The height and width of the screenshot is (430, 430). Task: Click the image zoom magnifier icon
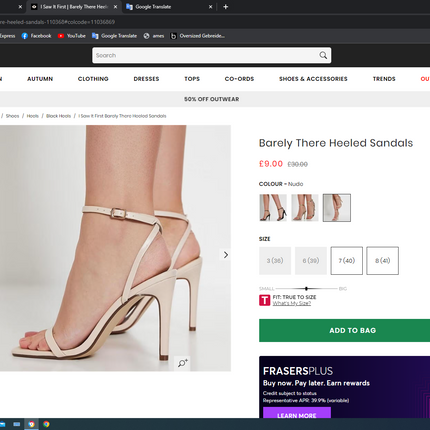coord(183,363)
